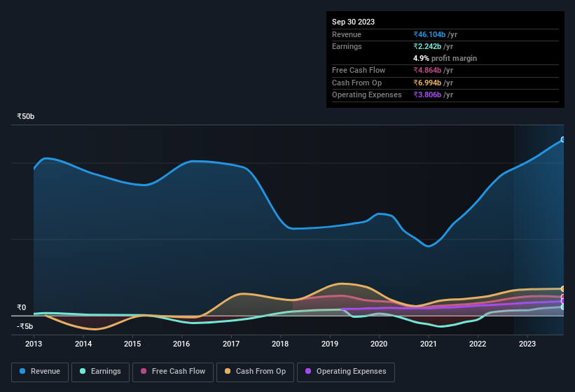This screenshot has width=575, height=392.
Task: Click the 4.9% profit margin text
Action: pyautogui.click(x=445, y=58)
